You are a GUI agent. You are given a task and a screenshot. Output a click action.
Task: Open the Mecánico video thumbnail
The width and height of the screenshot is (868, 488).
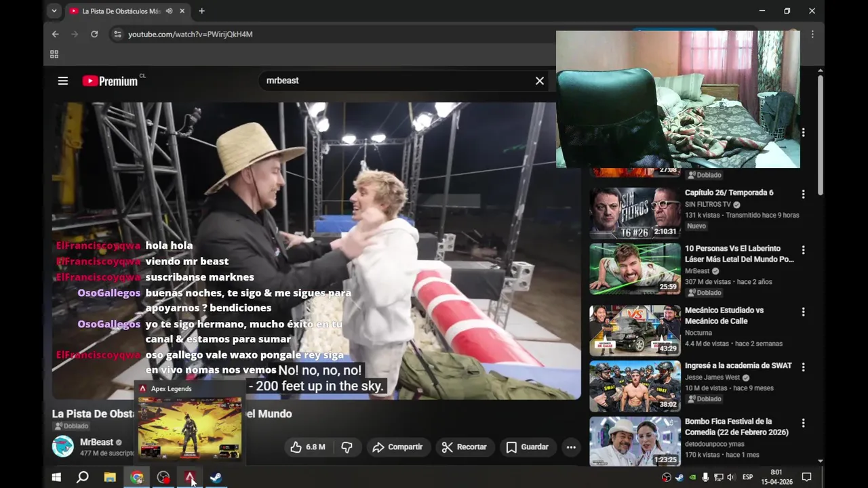point(635,330)
